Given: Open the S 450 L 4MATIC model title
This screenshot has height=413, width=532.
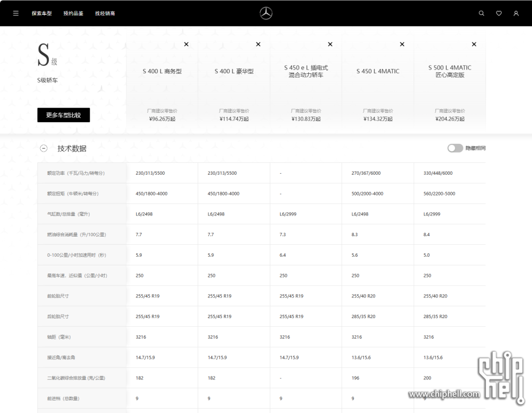Looking at the screenshot, I should coord(378,71).
